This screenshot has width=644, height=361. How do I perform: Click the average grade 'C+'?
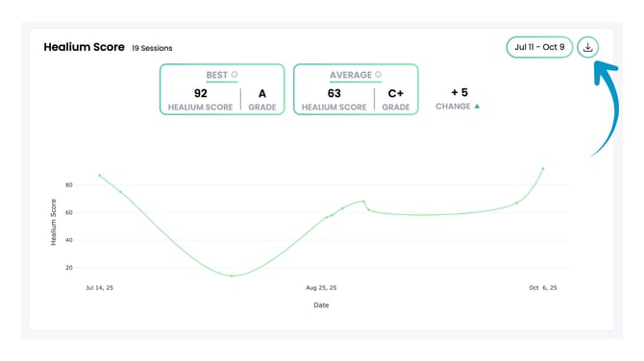(x=396, y=94)
